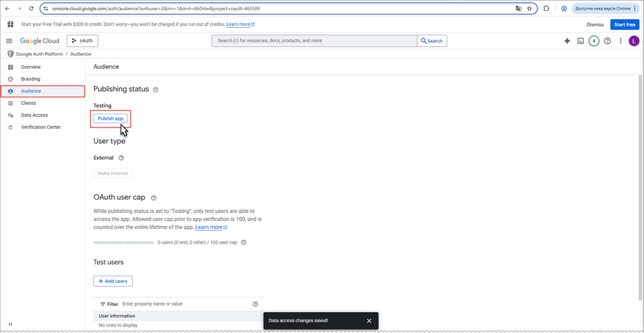Dismiss the free trial banner
This screenshot has width=644, height=333.
pos(595,25)
